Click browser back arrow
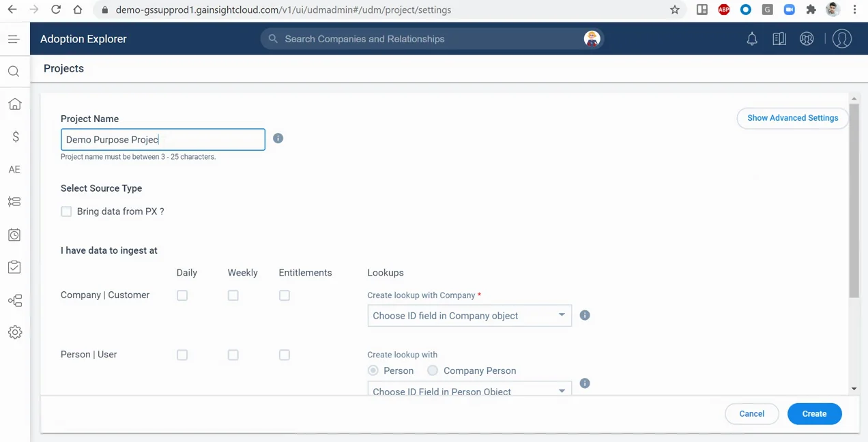 (12, 10)
